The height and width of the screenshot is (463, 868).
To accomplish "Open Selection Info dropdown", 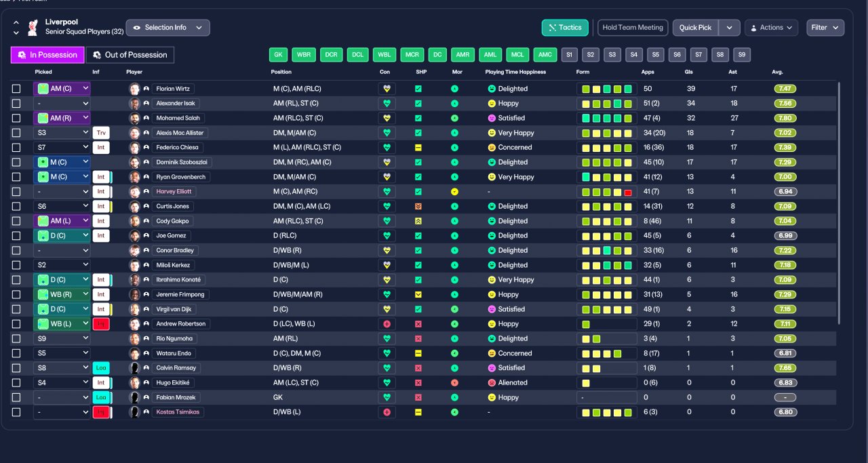I will point(168,28).
